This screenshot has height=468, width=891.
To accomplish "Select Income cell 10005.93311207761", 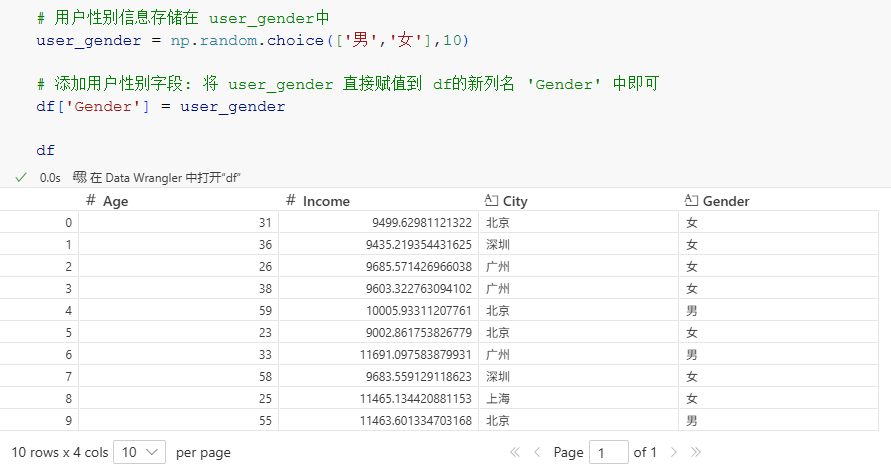I will (378, 311).
